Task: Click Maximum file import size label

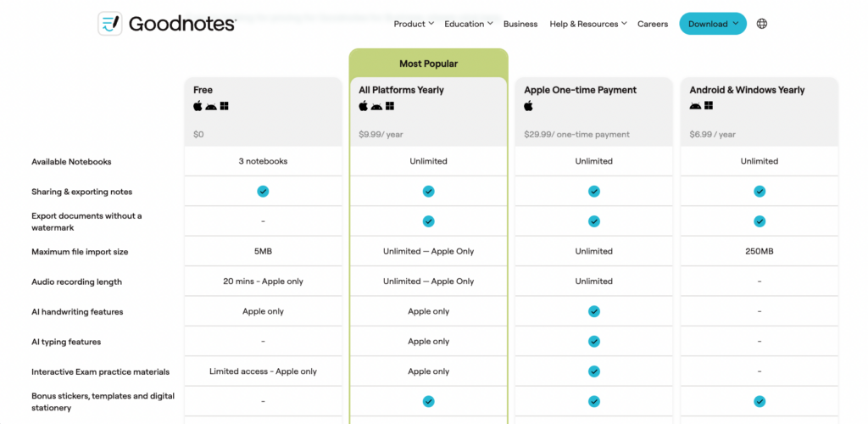Action: (x=80, y=252)
